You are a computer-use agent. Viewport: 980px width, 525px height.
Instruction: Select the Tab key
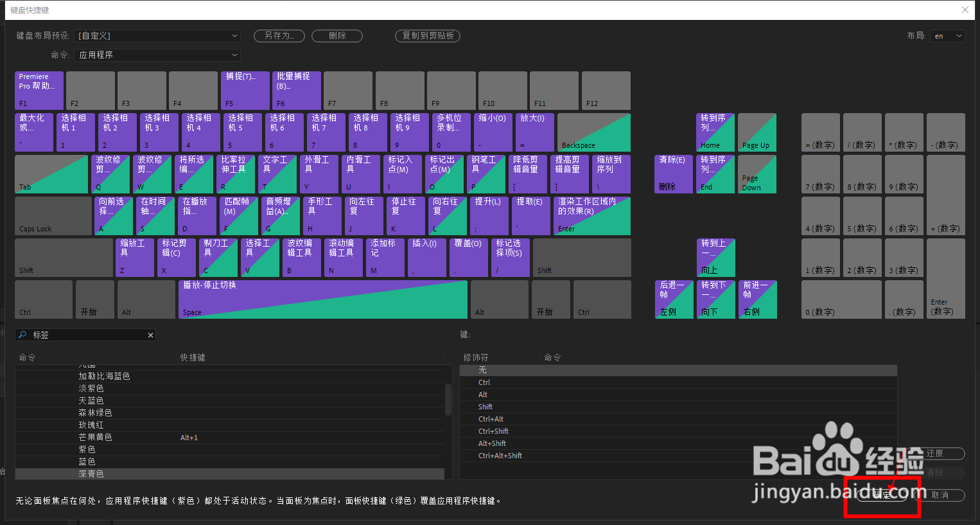[x=51, y=174]
